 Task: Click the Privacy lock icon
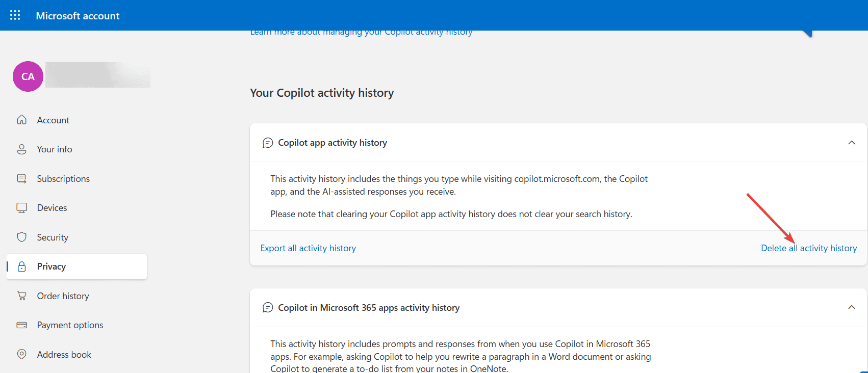[x=21, y=267]
